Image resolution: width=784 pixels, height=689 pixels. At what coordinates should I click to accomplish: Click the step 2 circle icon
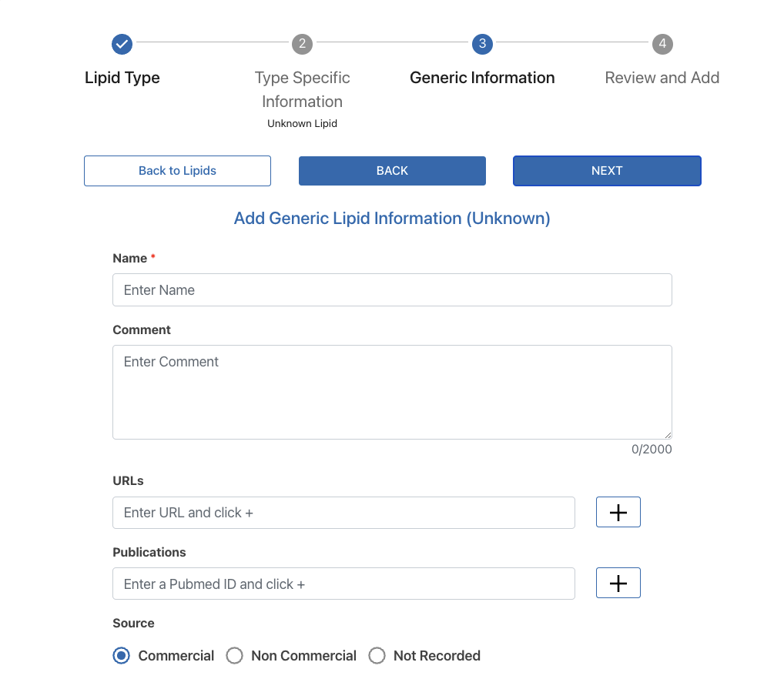[302, 44]
